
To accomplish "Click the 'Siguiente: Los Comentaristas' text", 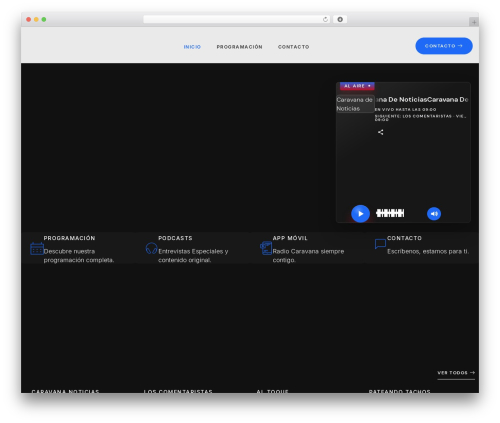I will coord(420,117).
